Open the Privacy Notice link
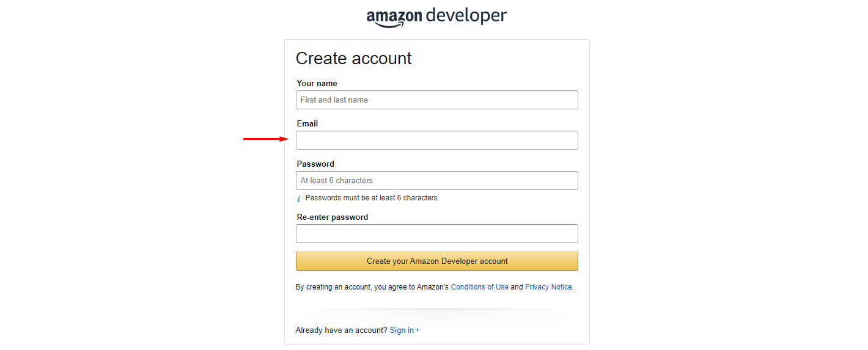Viewport: 868px width, 350px height. (548, 287)
